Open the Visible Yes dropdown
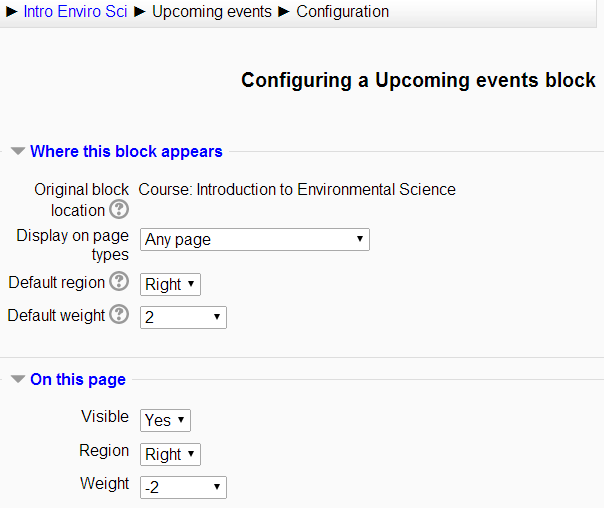Image resolution: width=604 pixels, height=508 pixels. coord(165,420)
